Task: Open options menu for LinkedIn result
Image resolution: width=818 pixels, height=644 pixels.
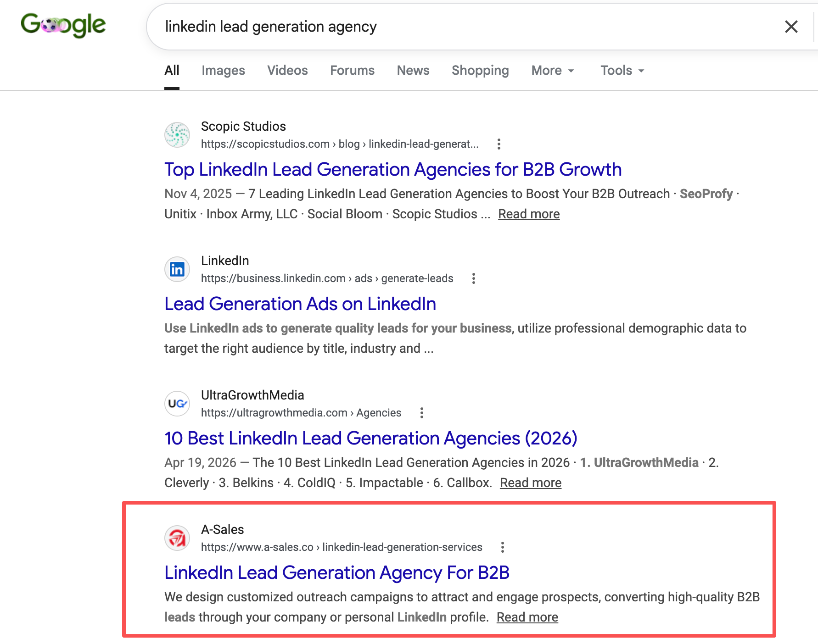Action: 473,278
